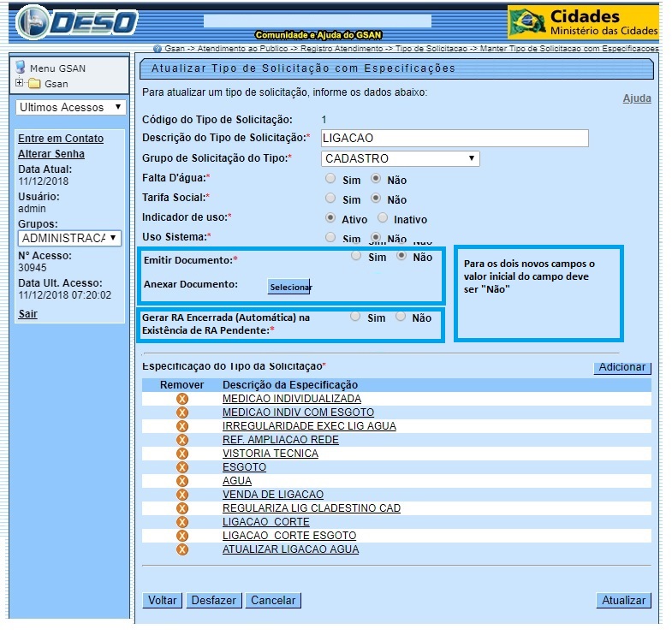The image size is (672, 635).
Task: Click the Gsan folder icon
Action: tap(34, 84)
